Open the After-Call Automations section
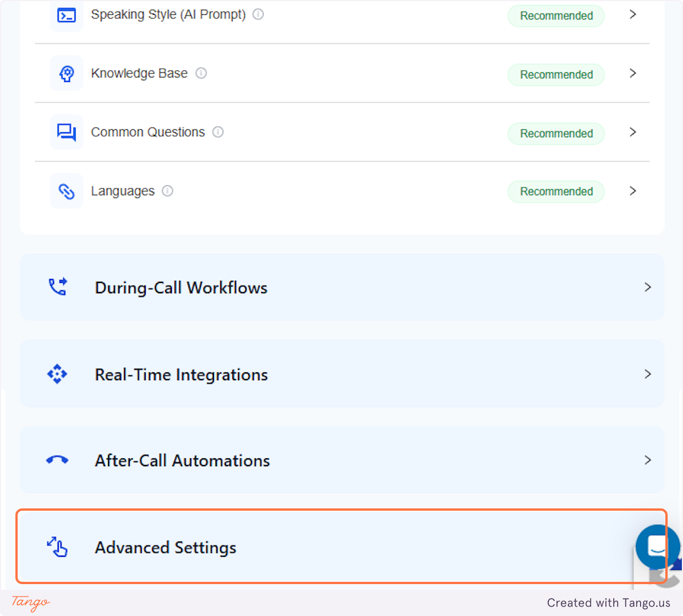683x616 pixels. (x=341, y=460)
